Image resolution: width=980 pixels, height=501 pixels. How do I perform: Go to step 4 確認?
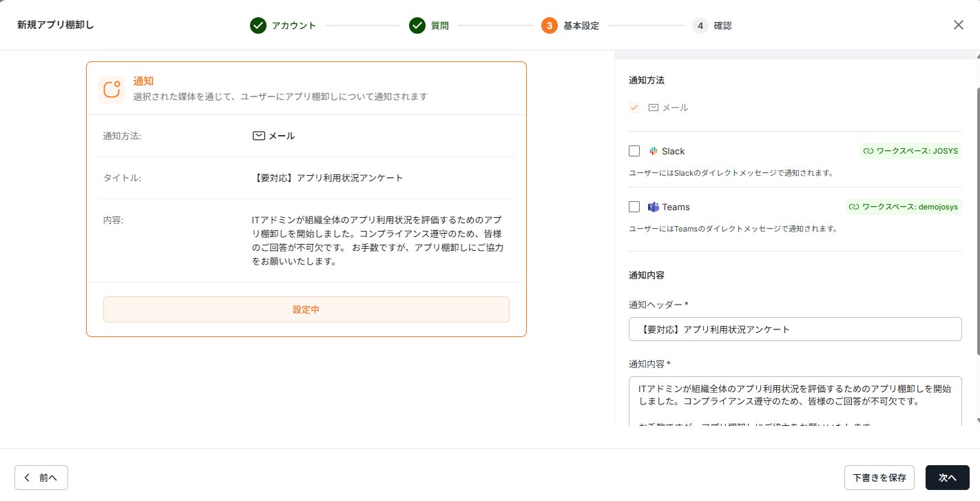(700, 25)
